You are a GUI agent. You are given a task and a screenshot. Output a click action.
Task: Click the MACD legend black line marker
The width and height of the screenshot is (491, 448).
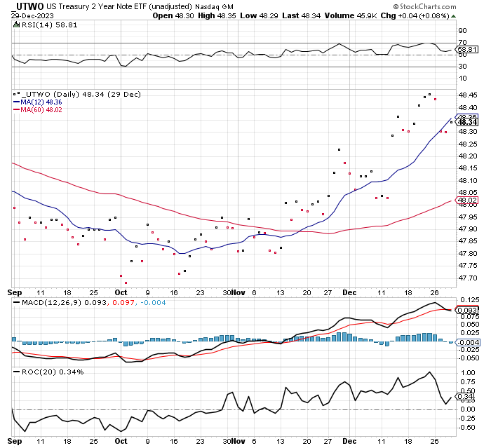16,302
